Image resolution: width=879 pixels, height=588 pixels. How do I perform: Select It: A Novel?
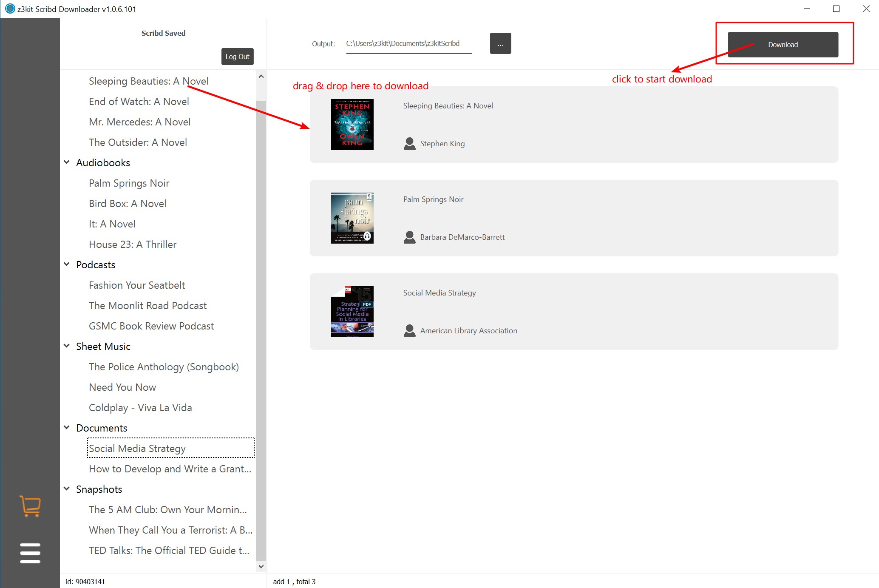pyautogui.click(x=112, y=224)
